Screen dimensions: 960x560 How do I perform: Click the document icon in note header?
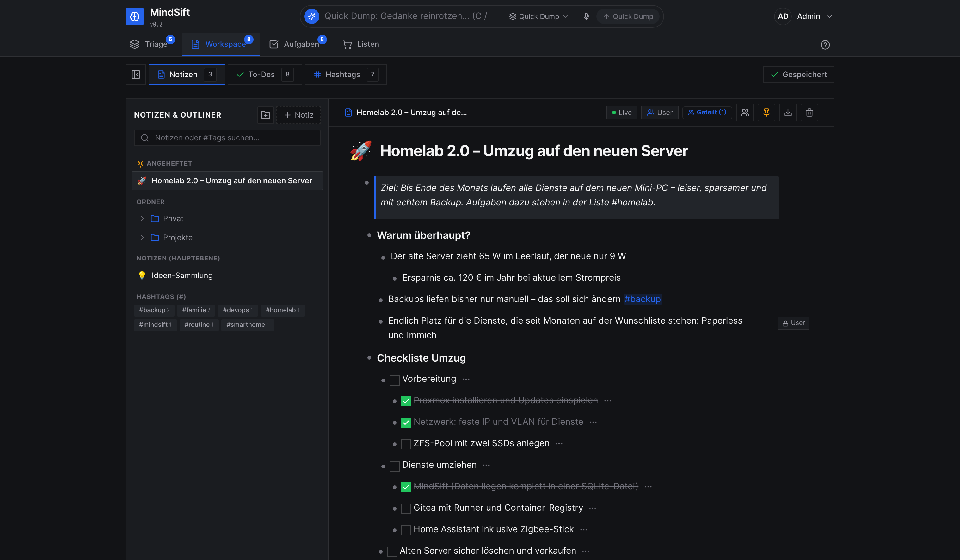pyautogui.click(x=348, y=113)
